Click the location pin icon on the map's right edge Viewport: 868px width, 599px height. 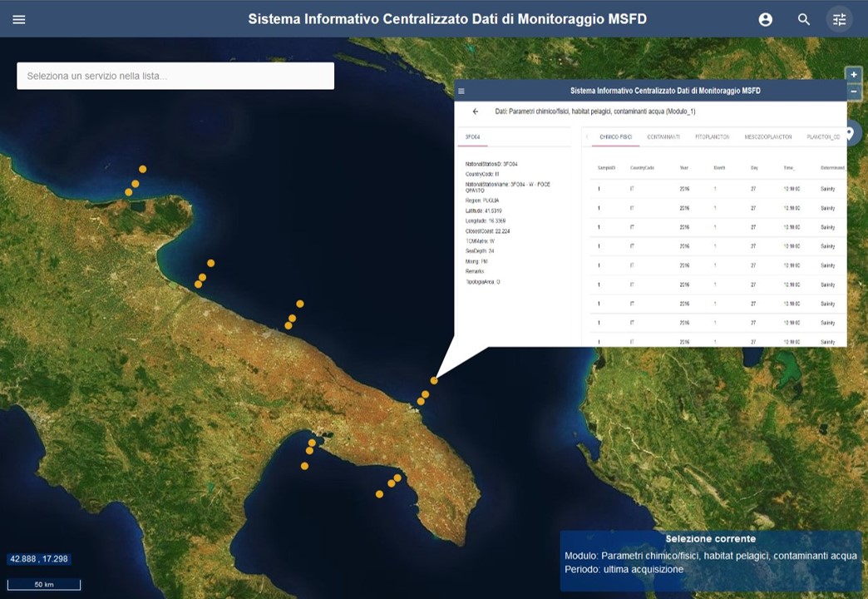(850, 133)
